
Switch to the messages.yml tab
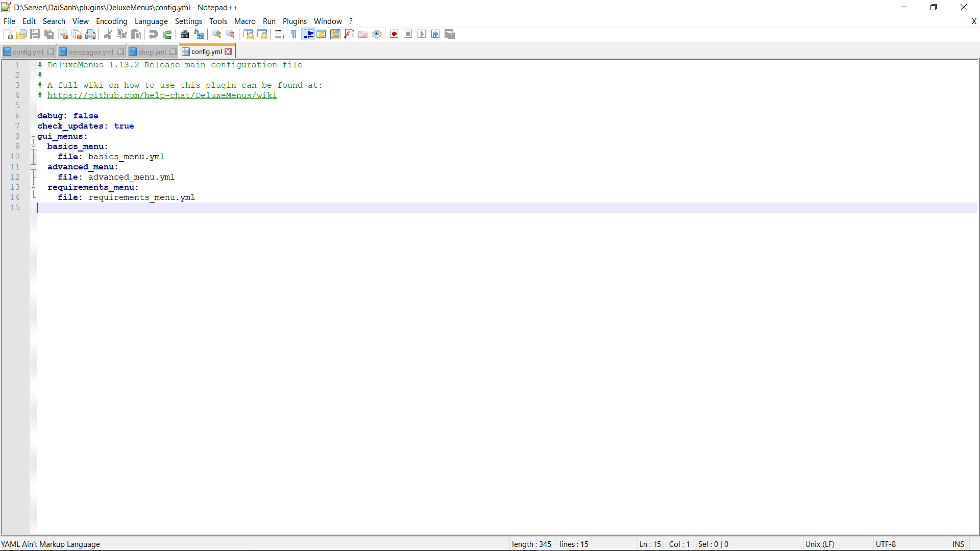(x=90, y=52)
